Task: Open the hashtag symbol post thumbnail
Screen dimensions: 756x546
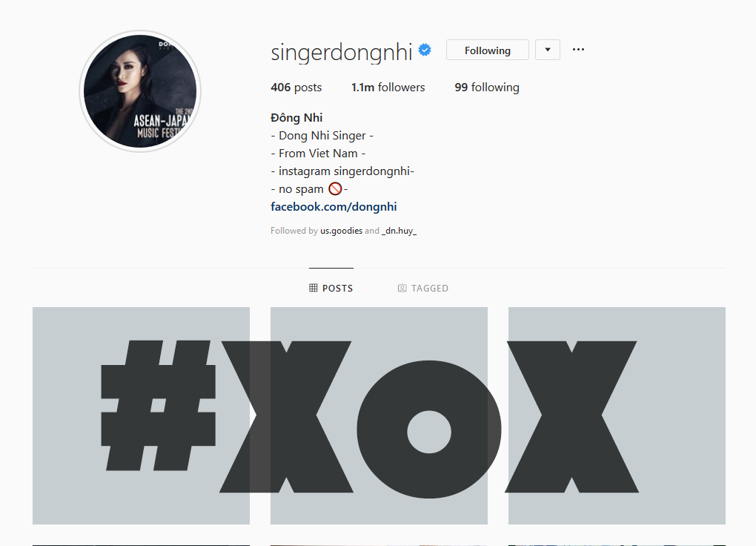Action: 142,415
